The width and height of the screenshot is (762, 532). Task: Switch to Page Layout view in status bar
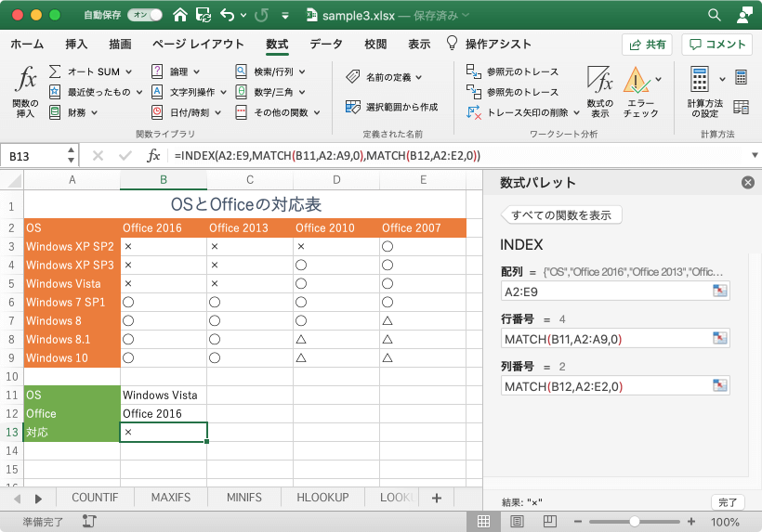click(517, 522)
